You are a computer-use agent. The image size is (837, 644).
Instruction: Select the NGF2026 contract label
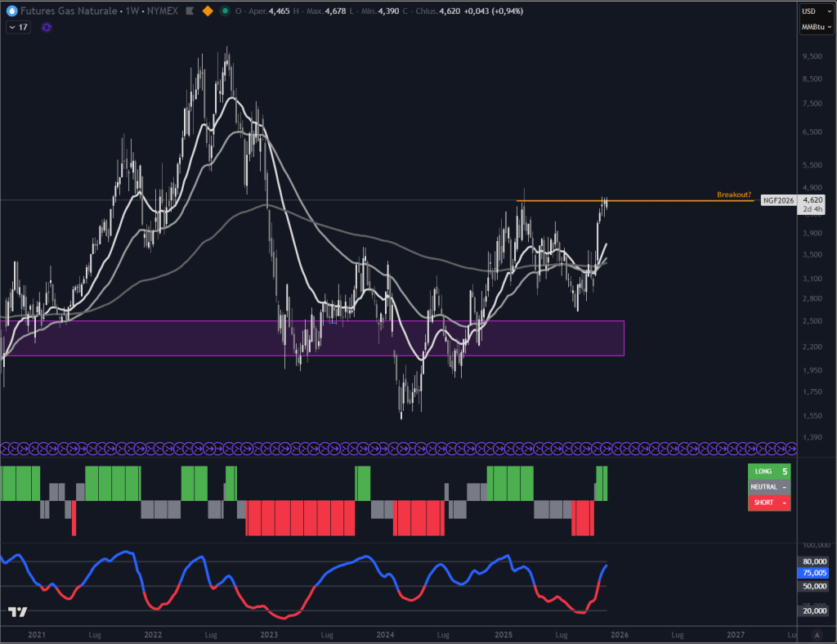click(777, 200)
